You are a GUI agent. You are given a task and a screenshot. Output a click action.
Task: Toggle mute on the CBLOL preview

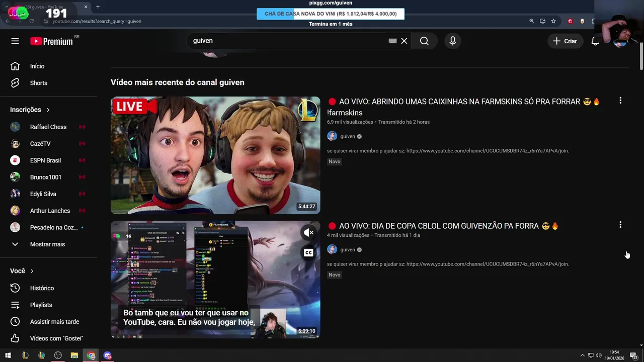pos(308,232)
